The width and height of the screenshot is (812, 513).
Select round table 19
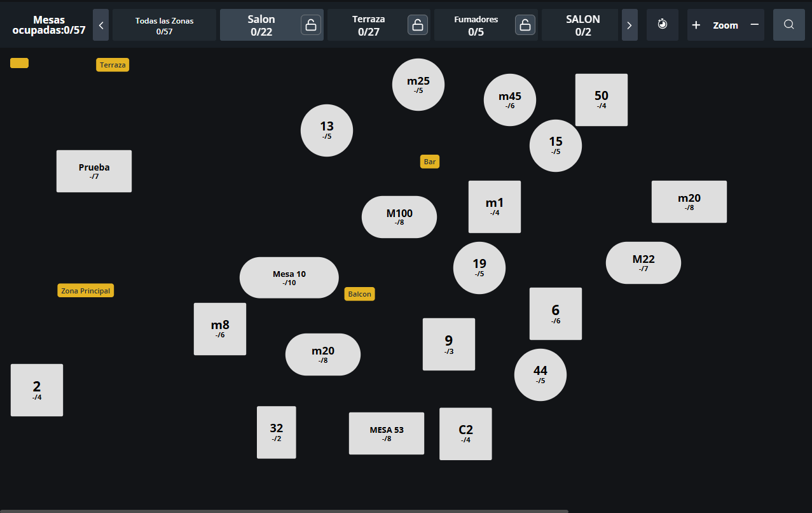[479, 268]
